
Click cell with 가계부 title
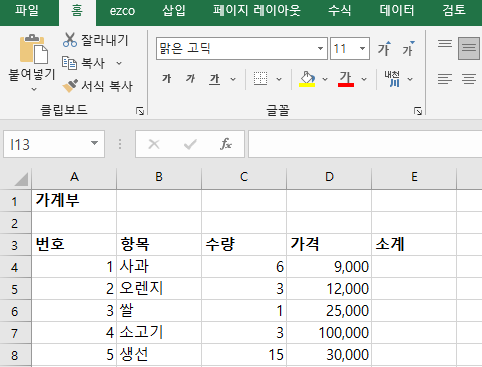point(74,201)
